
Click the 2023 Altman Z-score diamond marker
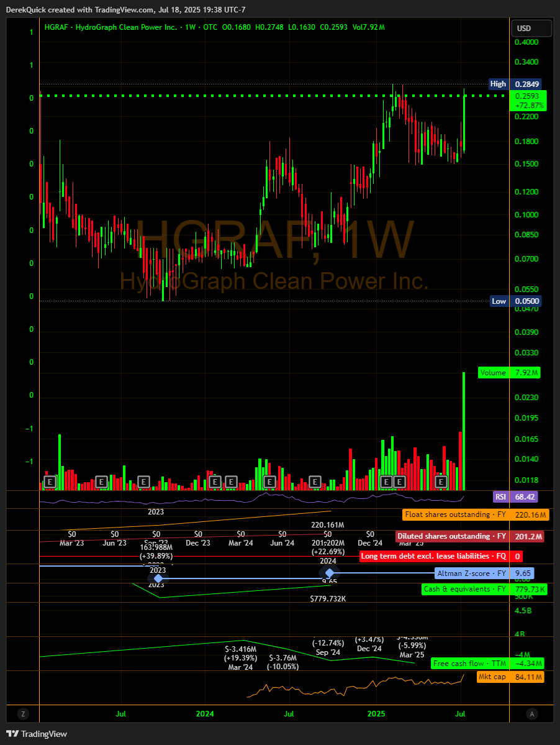click(x=158, y=578)
